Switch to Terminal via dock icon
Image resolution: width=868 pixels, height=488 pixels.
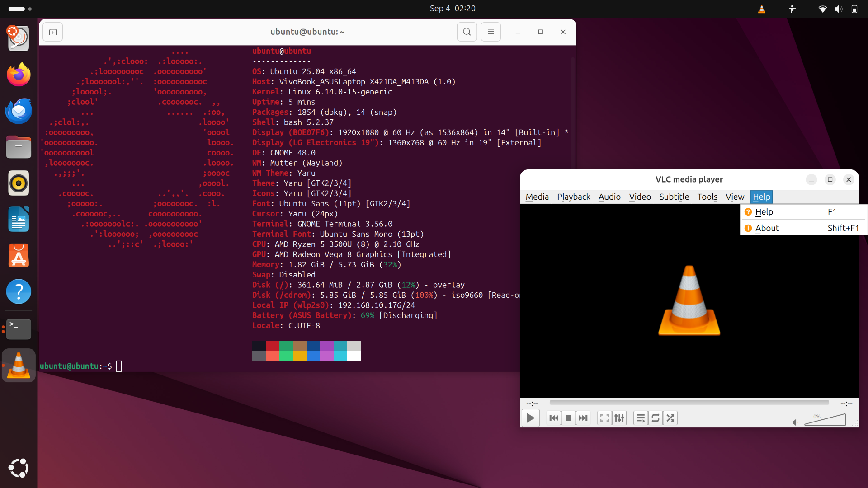tap(19, 329)
